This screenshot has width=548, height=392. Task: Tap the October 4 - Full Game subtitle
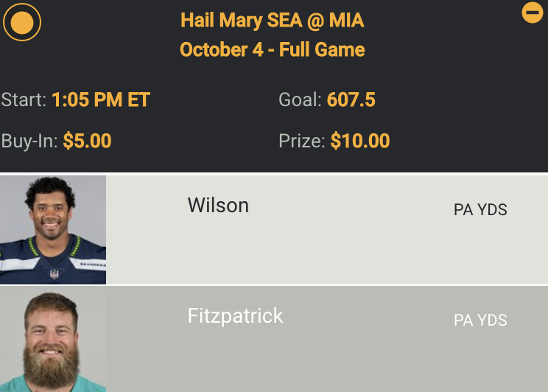[273, 50]
